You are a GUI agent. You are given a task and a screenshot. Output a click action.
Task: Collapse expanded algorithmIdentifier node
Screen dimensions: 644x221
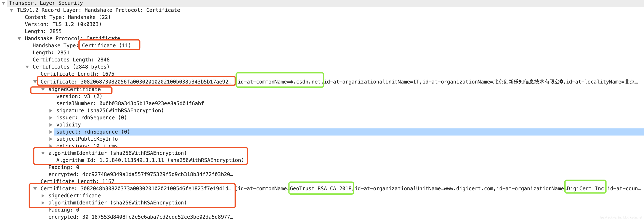tap(43, 153)
